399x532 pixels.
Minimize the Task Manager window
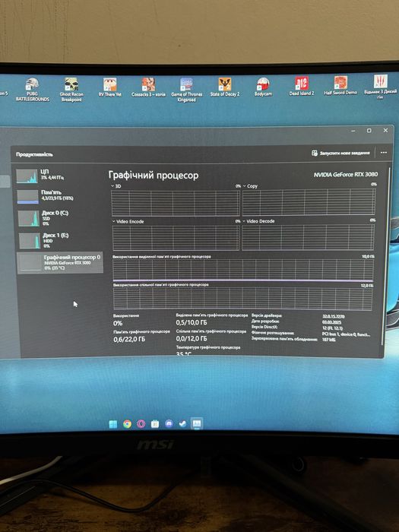(353, 131)
